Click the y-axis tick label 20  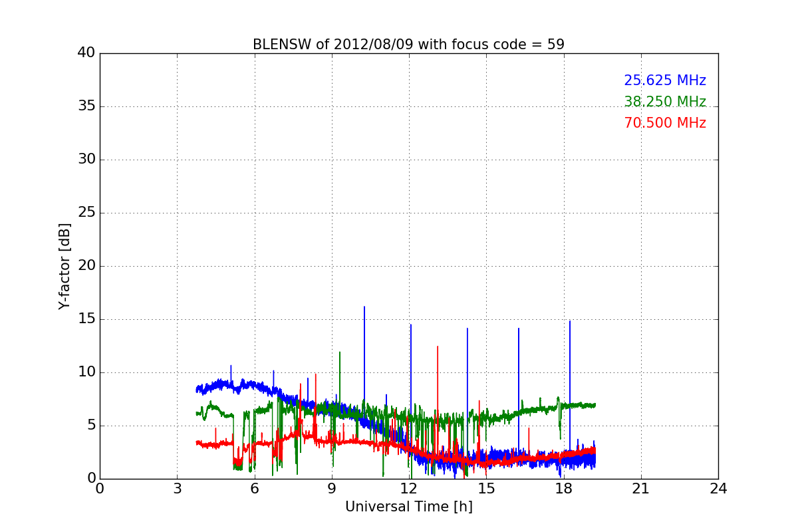coord(86,266)
